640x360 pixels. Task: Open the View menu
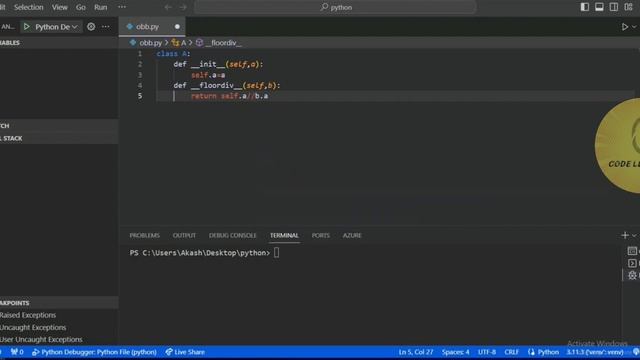[60, 7]
